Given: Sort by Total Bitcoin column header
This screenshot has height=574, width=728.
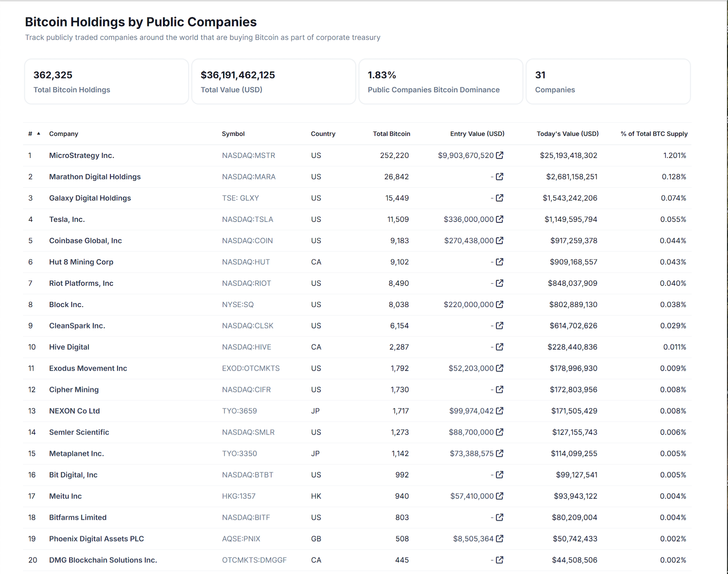Looking at the screenshot, I should click(392, 134).
